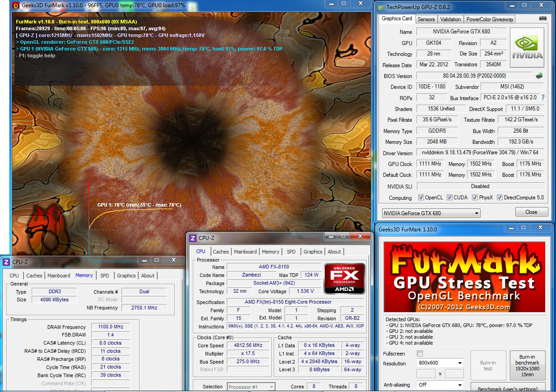The image size is (556, 392).
Task: Click the FurMark GPU Stress Test banner
Action: click(465, 277)
